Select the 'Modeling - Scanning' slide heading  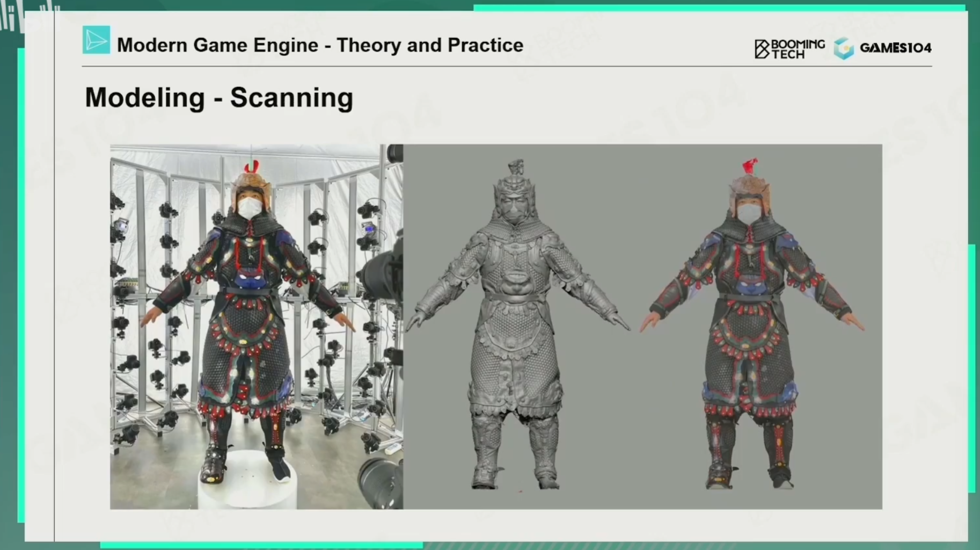[219, 98]
